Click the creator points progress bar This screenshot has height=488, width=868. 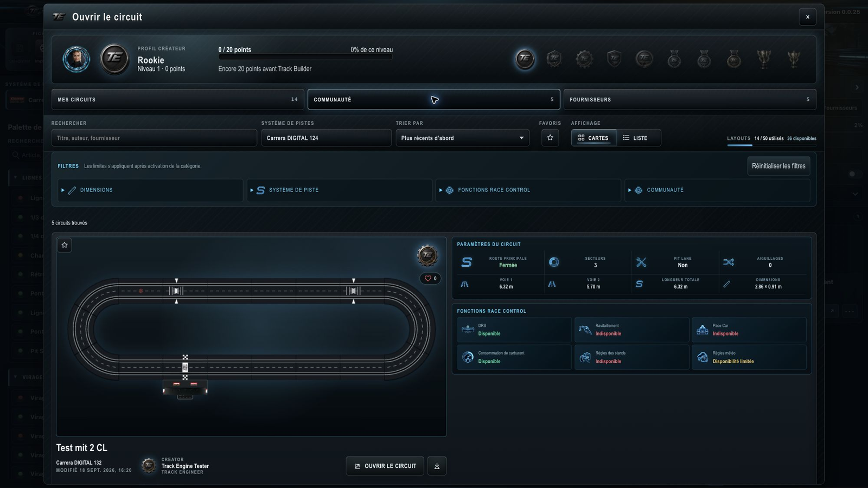(305, 57)
